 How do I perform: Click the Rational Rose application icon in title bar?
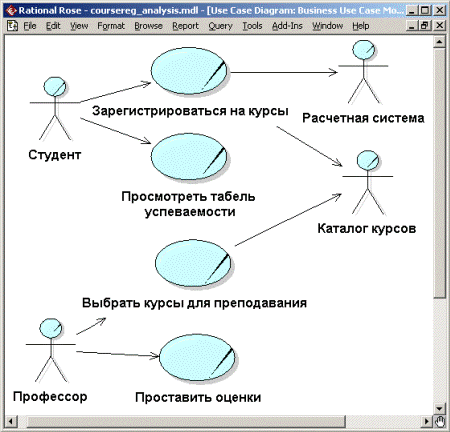(11, 10)
